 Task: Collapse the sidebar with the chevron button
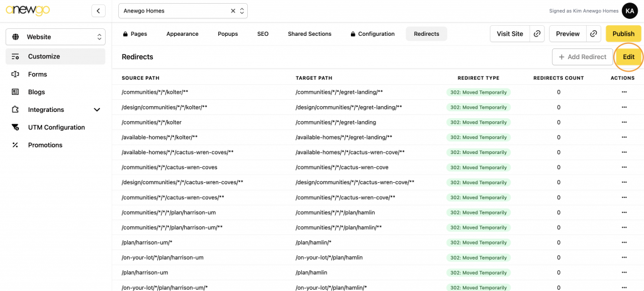[98, 11]
